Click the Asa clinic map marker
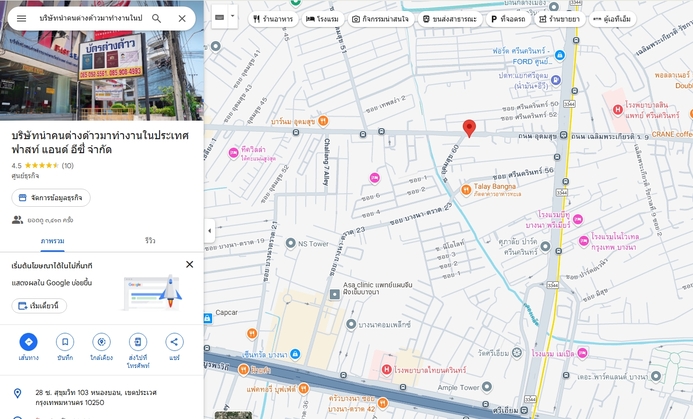This screenshot has height=419, width=693. pos(335,294)
